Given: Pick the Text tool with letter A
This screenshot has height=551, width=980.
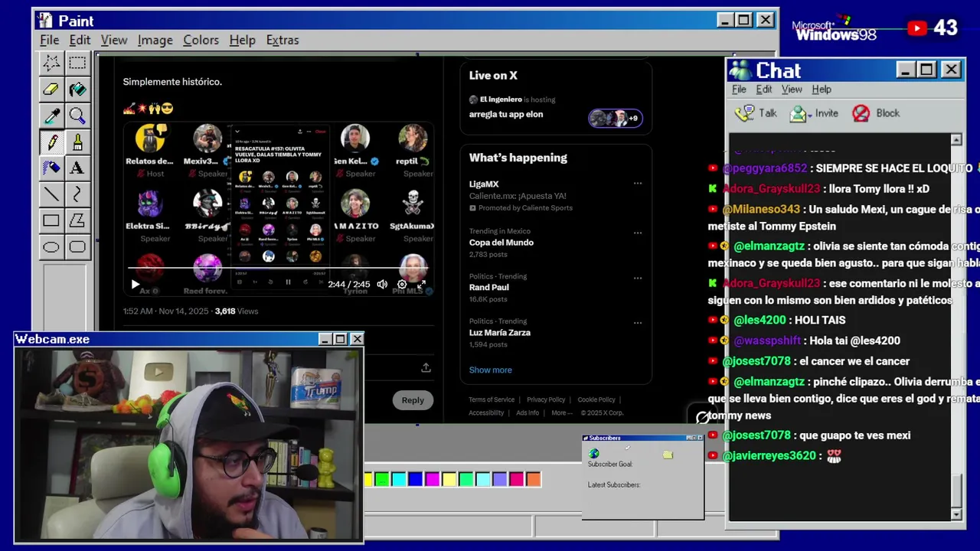Looking at the screenshot, I should [77, 168].
